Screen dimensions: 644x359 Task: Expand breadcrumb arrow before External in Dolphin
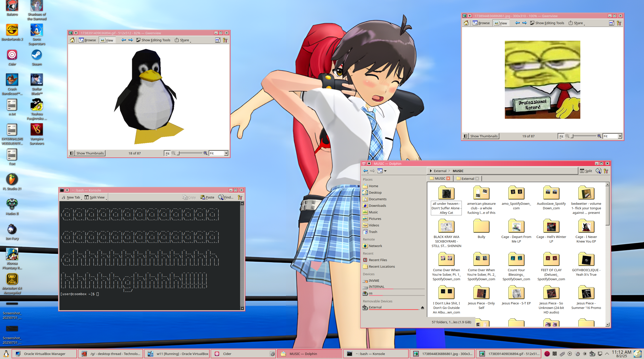431,171
